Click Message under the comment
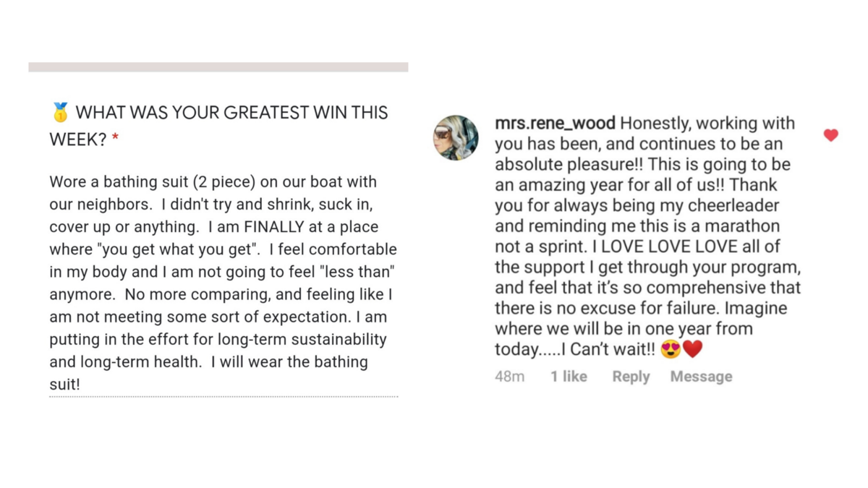Viewport: 868px width, 488px height. click(701, 377)
